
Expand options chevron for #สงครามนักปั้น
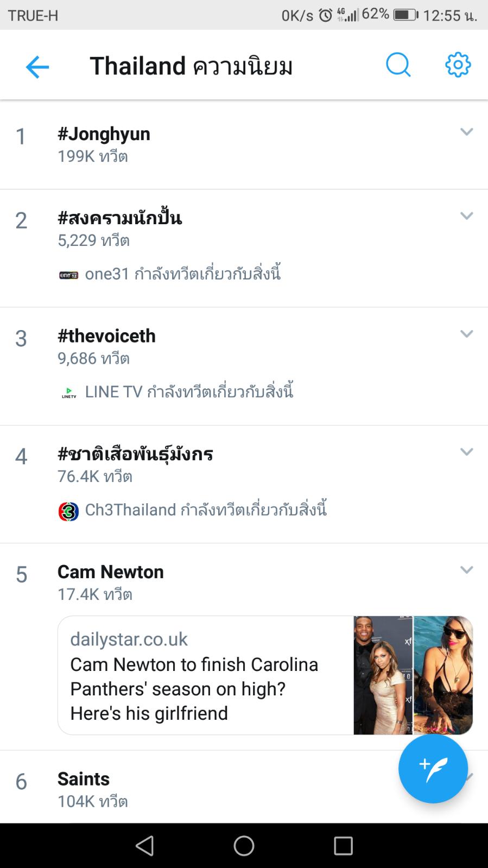pyautogui.click(x=466, y=216)
